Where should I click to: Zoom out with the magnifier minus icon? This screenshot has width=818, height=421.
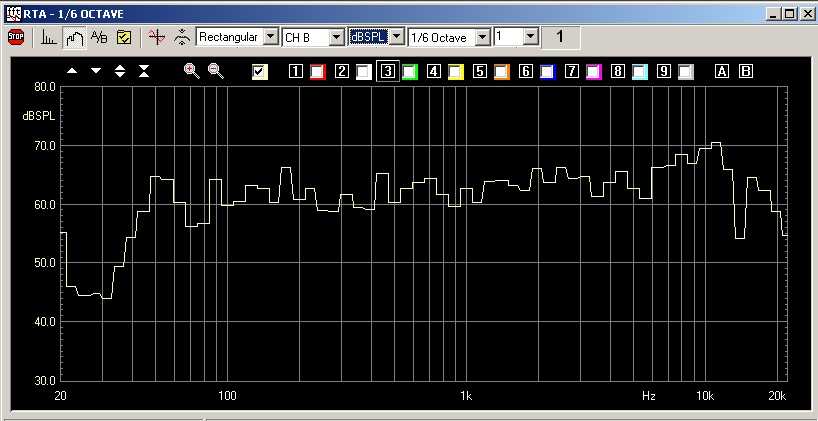point(215,71)
